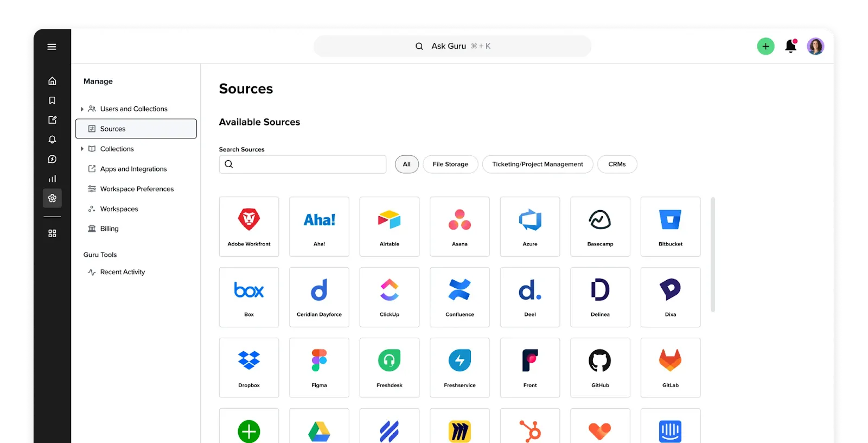Screen dimensions: 868x443
Task: Choose the ClickUp source
Action: 390,297
